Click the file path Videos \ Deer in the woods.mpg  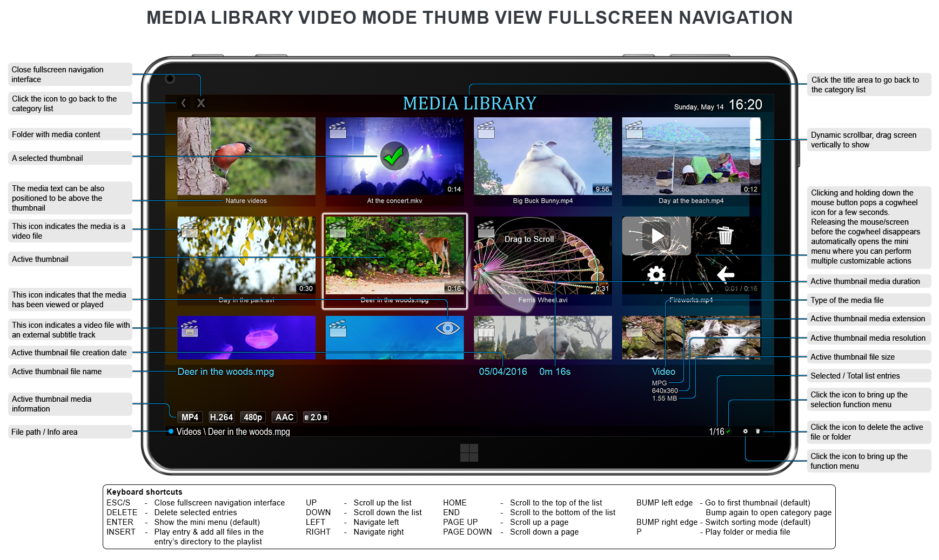233,431
